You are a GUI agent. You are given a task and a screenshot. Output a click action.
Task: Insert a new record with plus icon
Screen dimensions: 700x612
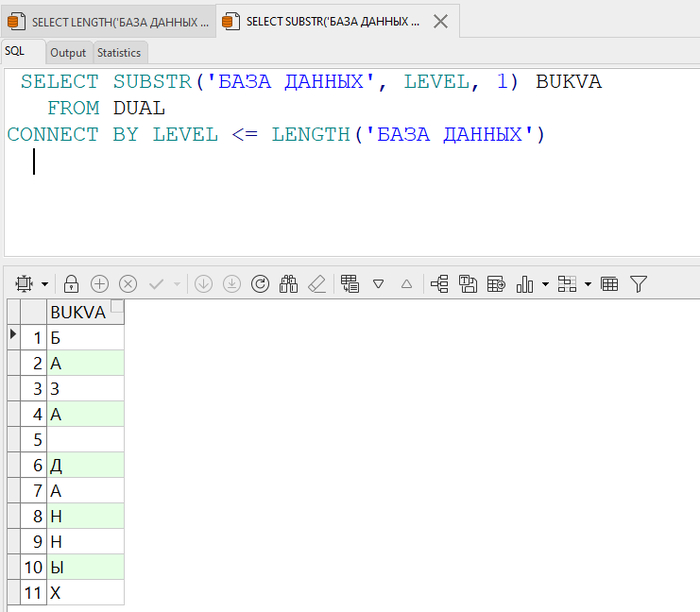pyautogui.click(x=100, y=284)
